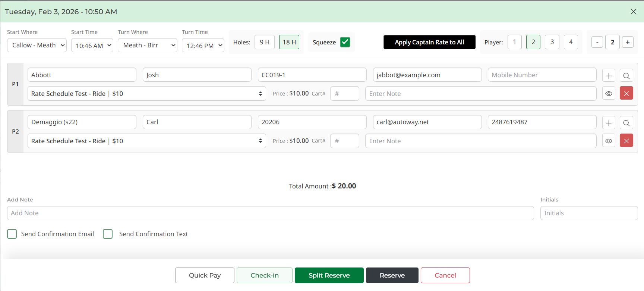Select player count 4
The width and height of the screenshot is (644, 291).
point(571,42)
